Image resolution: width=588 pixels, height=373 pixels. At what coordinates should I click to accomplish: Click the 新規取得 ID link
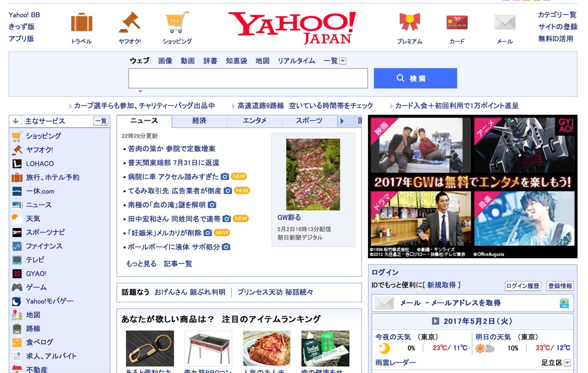(x=441, y=285)
